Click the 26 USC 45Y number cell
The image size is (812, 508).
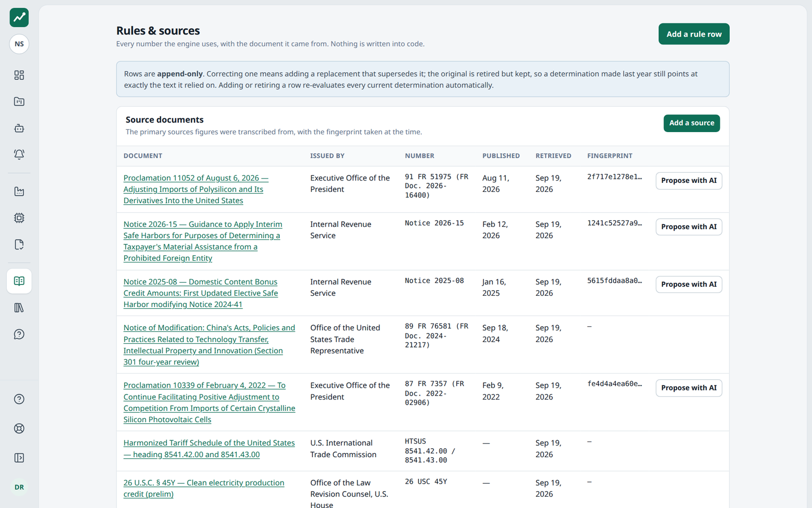[x=426, y=481]
